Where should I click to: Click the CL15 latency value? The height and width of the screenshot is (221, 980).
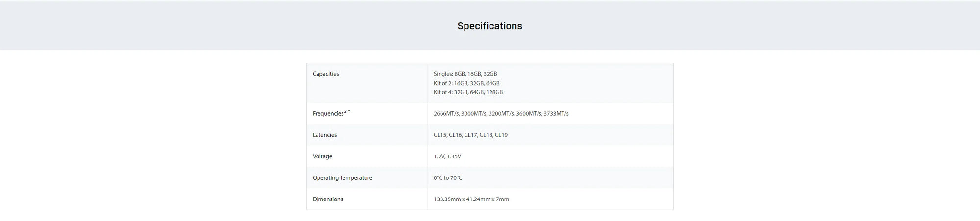[440, 135]
